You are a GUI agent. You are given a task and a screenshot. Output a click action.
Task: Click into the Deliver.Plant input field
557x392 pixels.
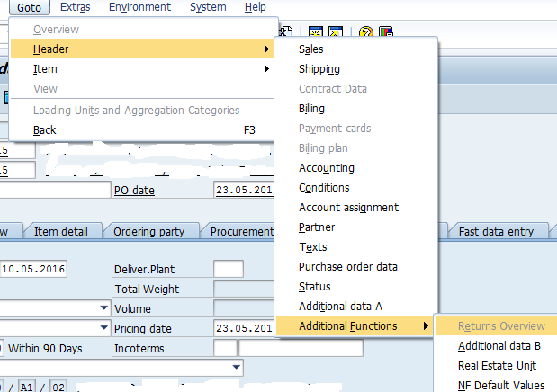point(228,269)
